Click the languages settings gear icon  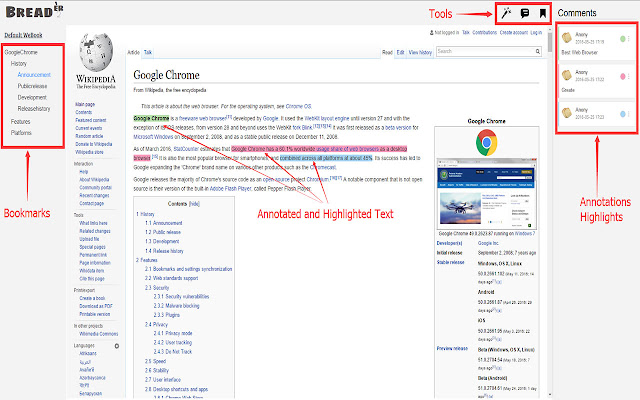click(x=117, y=346)
